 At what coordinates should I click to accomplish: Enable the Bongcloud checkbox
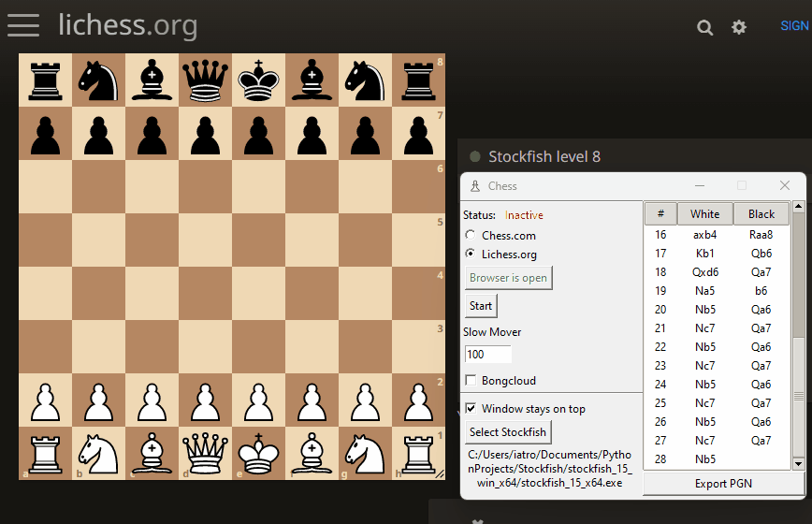pos(471,381)
